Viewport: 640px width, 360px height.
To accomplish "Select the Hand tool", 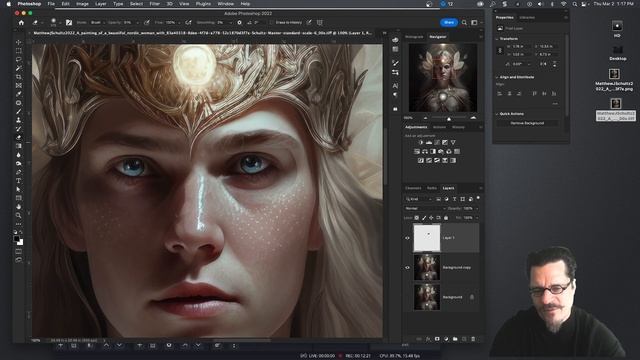I will [x=19, y=207].
